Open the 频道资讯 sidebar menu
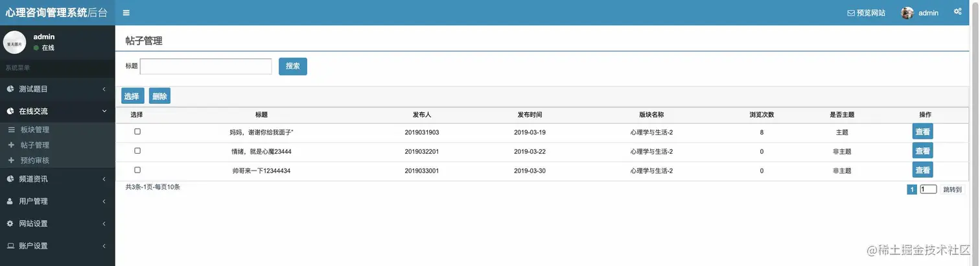The width and height of the screenshot is (980, 266). point(58,179)
